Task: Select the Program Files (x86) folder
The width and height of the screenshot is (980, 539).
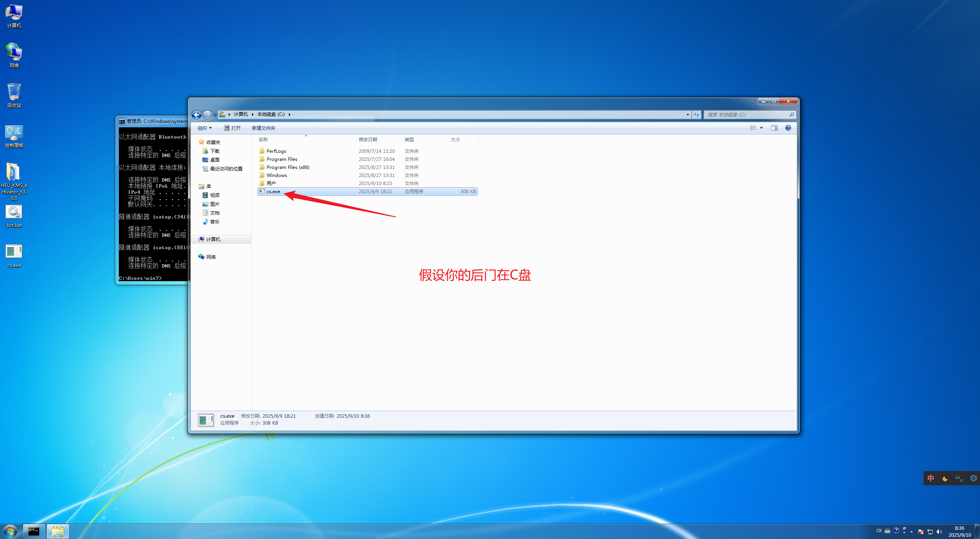Action: pyautogui.click(x=288, y=167)
